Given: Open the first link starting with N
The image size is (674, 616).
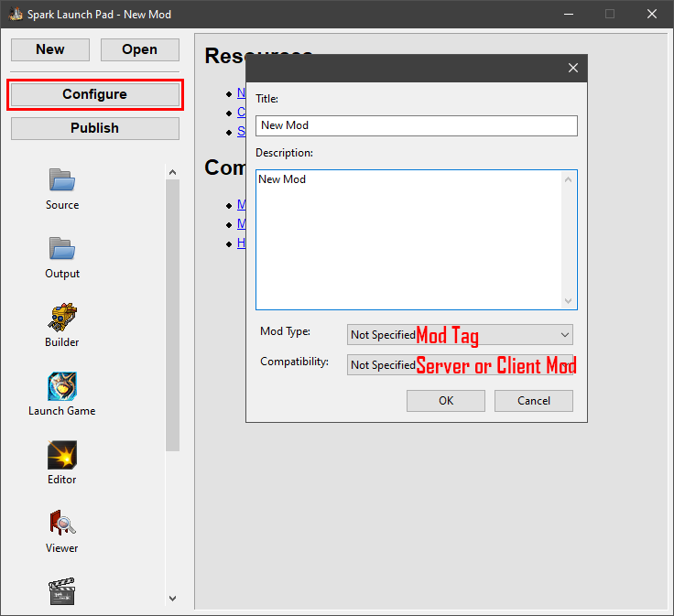Looking at the screenshot, I should tap(241, 92).
